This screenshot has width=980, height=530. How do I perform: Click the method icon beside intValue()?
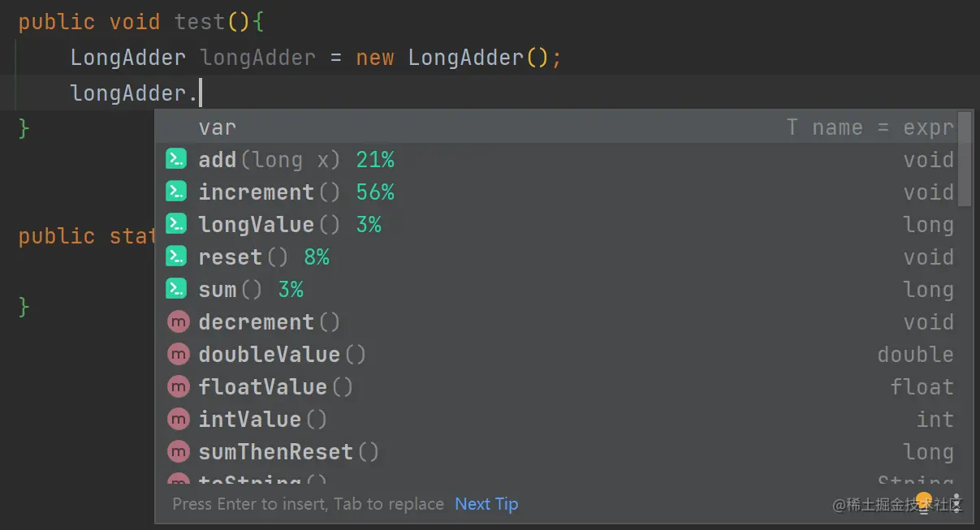[177, 419]
